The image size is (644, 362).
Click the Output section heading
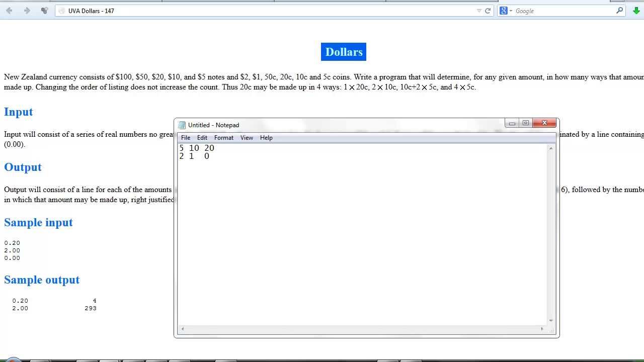23,167
